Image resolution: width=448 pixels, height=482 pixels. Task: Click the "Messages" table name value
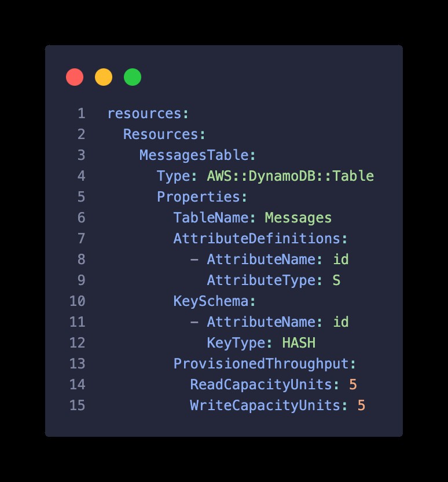(298, 218)
